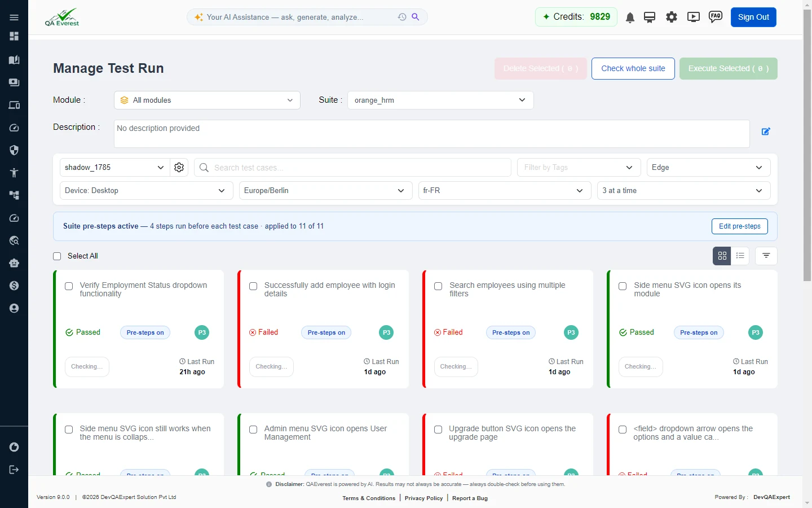Click the Edit pre-steps button
Image resolution: width=812 pixels, height=508 pixels.
coord(740,226)
